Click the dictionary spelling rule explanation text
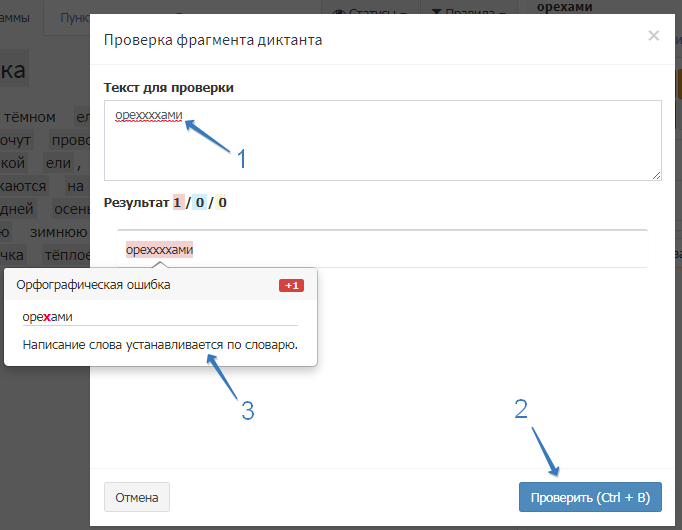 coord(161,345)
